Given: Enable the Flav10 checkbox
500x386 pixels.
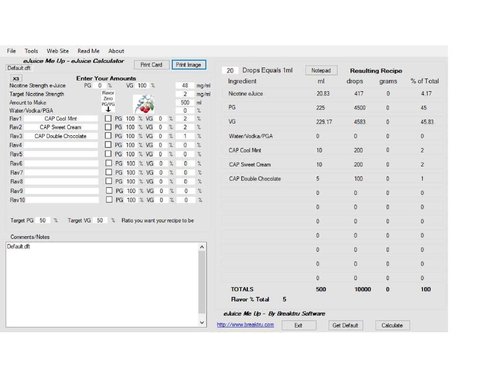Looking at the screenshot, I should click(x=109, y=200).
